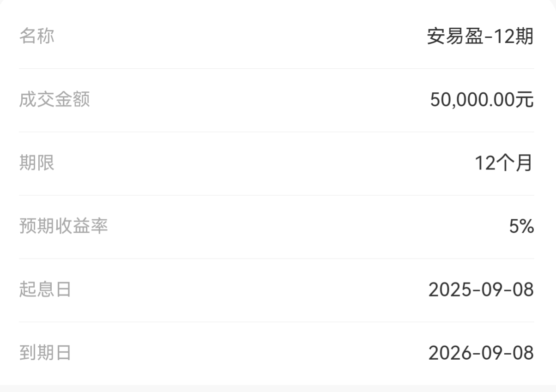Click divider line below the 成交金额 row

point(277,132)
